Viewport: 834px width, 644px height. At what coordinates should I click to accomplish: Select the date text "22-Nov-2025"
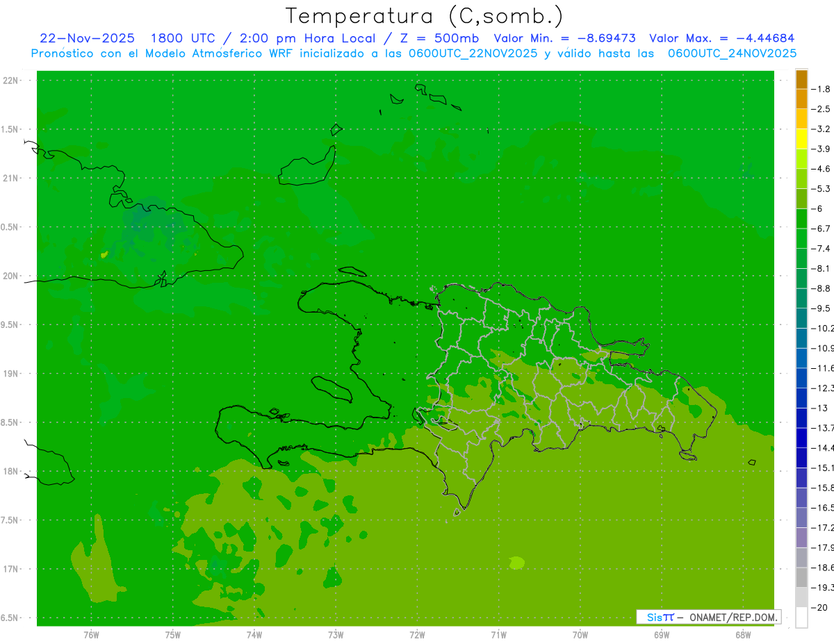click(x=88, y=38)
